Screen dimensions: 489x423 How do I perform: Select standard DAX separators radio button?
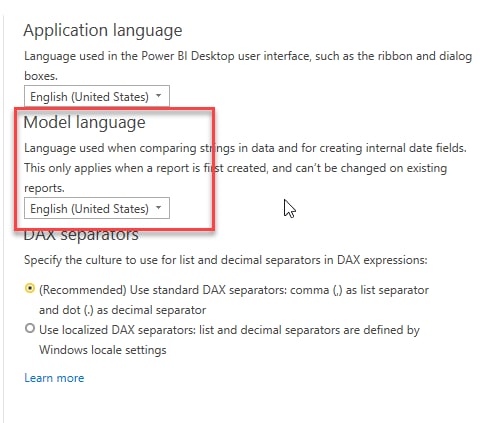(30, 288)
